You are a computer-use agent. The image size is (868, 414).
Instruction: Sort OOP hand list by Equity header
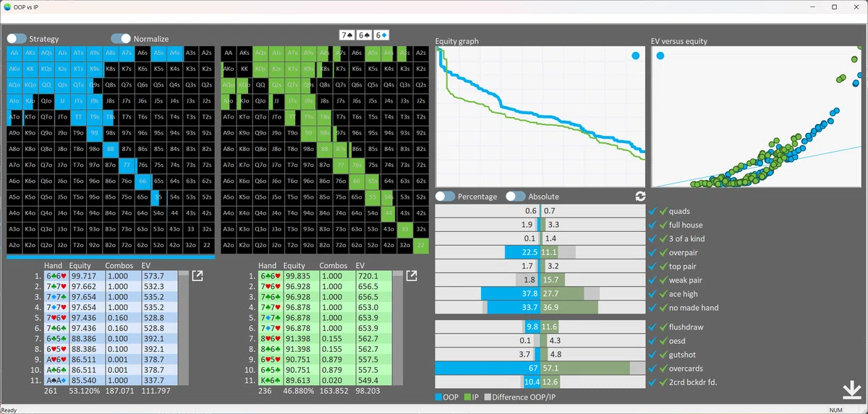(80, 265)
